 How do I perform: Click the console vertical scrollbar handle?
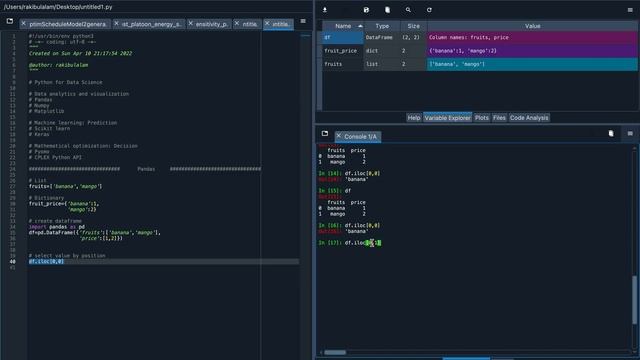click(x=634, y=300)
